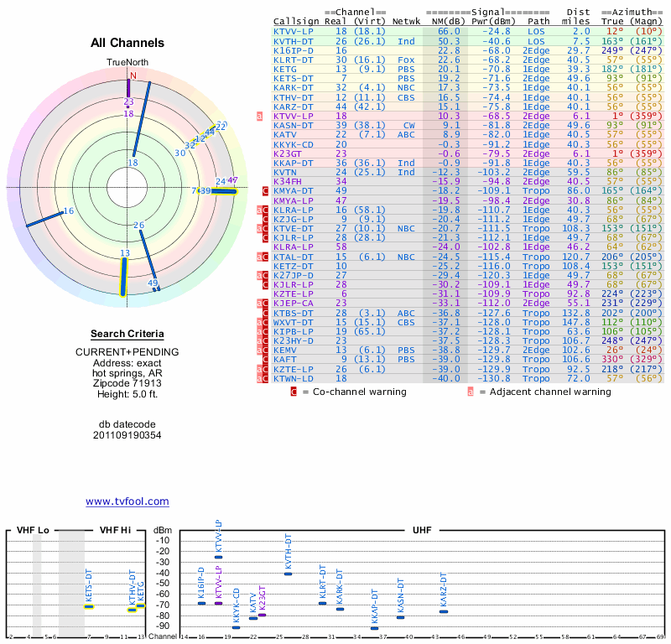The width and height of the screenshot is (671, 644).
Task: Select the KVTH-DT marker in UHF spectrum chart
Action: point(288,573)
